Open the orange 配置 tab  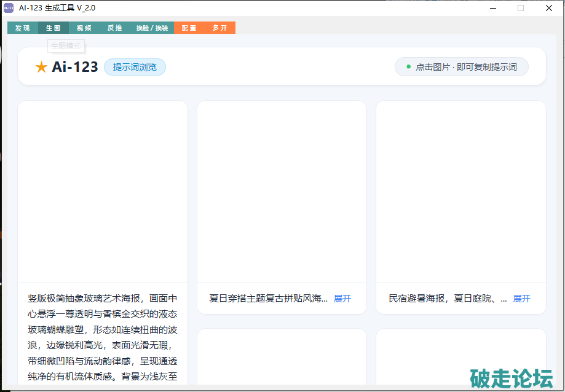[189, 28]
